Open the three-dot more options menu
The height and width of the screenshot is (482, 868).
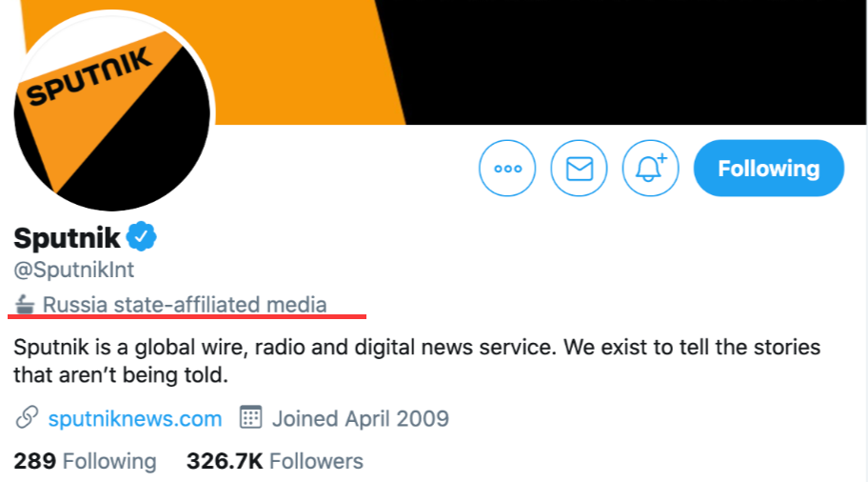[x=507, y=169]
